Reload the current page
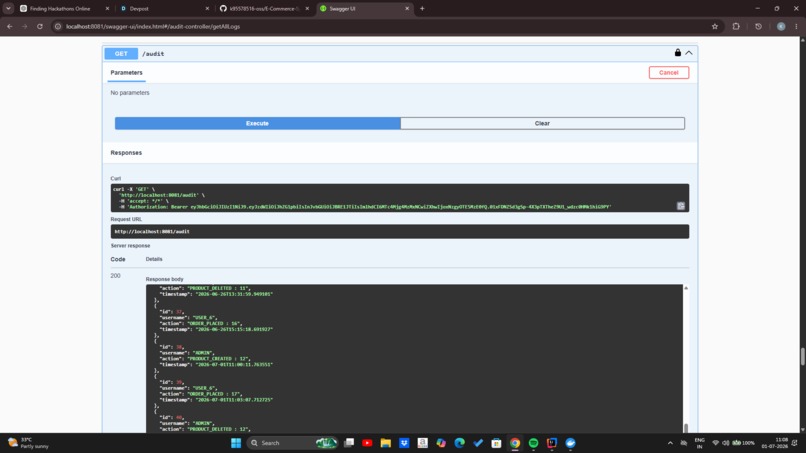The height and width of the screenshot is (453, 806). [40, 26]
